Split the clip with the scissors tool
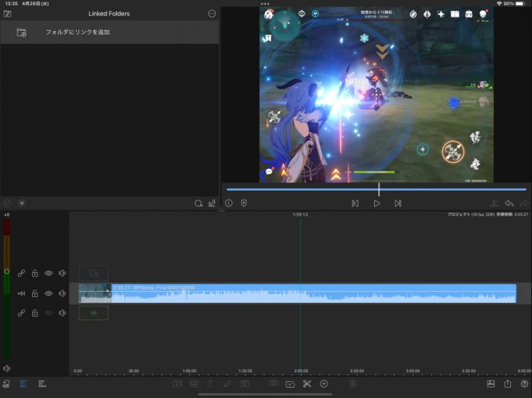Screen dimensions: 532x398 click(x=307, y=384)
